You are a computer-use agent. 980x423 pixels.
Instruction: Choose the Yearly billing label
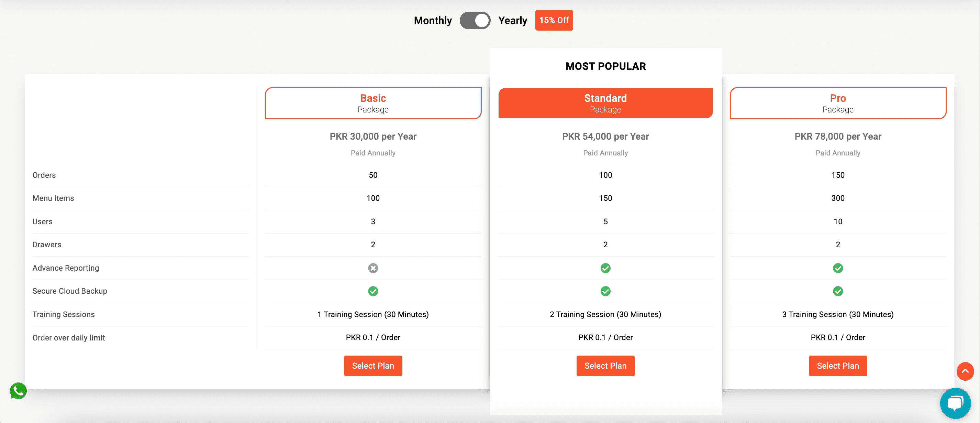pyautogui.click(x=512, y=21)
